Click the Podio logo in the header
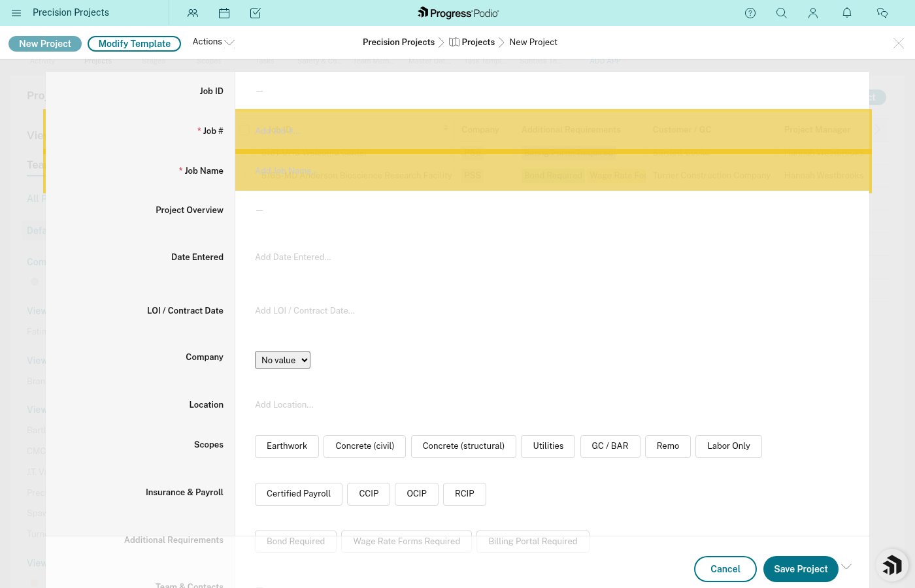915x588 pixels. tap(457, 13)
